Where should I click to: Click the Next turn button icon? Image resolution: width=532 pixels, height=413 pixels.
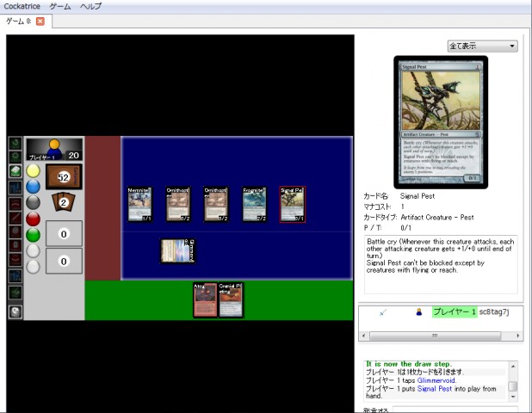15,312
